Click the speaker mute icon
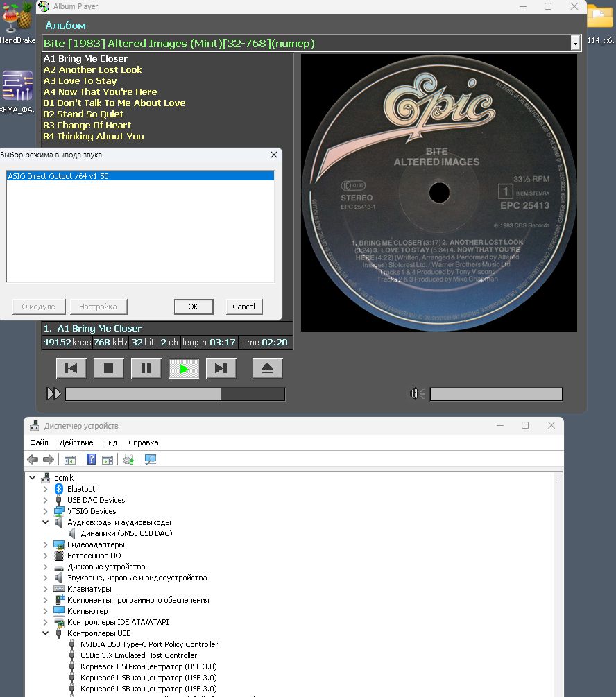This screenshot has width=616, height=697. point(417,394)
